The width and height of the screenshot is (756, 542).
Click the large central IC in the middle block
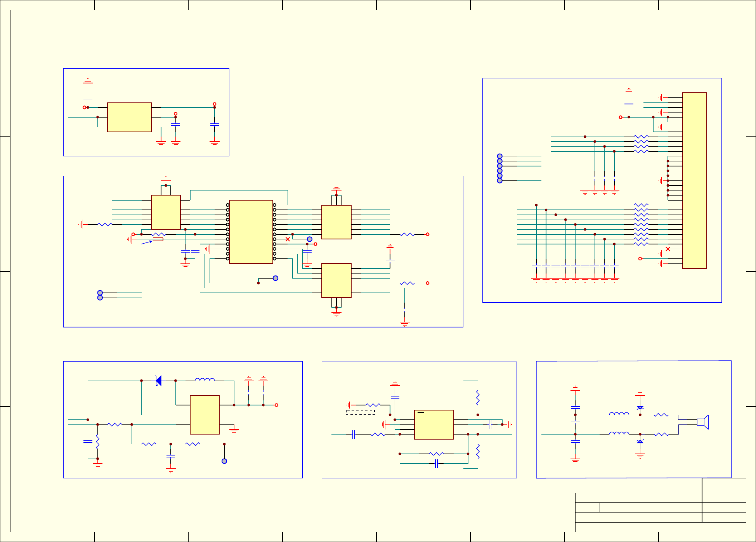click(x=251, y=232)
